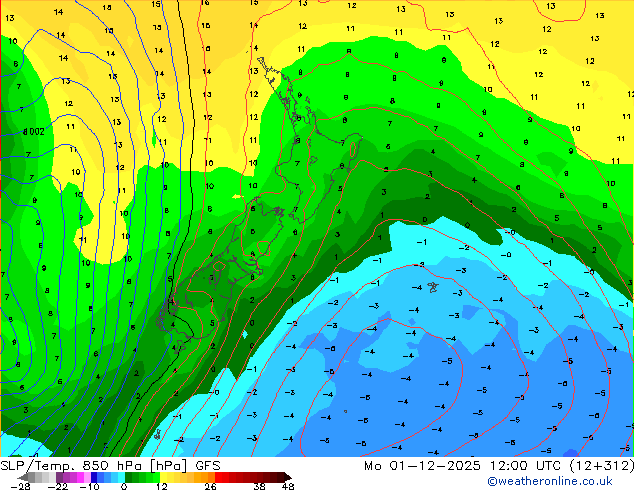634x490 pixels.
Task: Click the legend value '26'
Action: click(210, 486)
